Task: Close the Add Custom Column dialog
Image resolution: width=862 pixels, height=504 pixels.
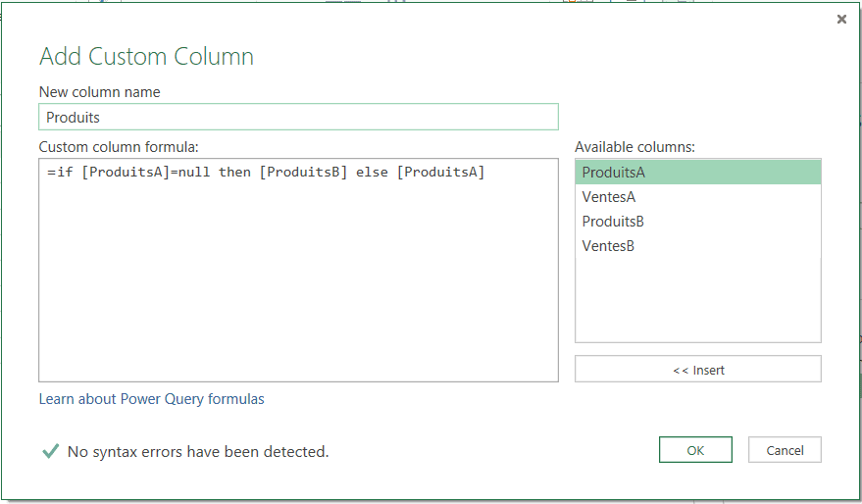Action: pyautogui.click(x=841, y=20)
